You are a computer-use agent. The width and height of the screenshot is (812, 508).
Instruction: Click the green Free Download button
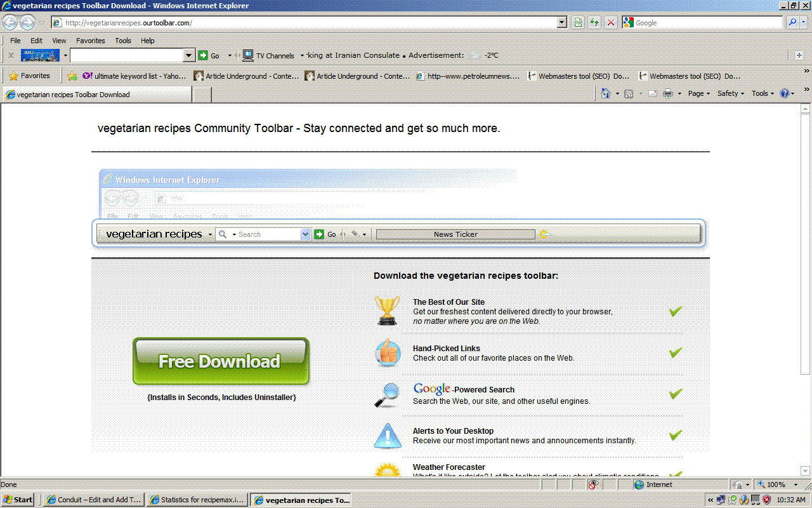coord(221,361)
